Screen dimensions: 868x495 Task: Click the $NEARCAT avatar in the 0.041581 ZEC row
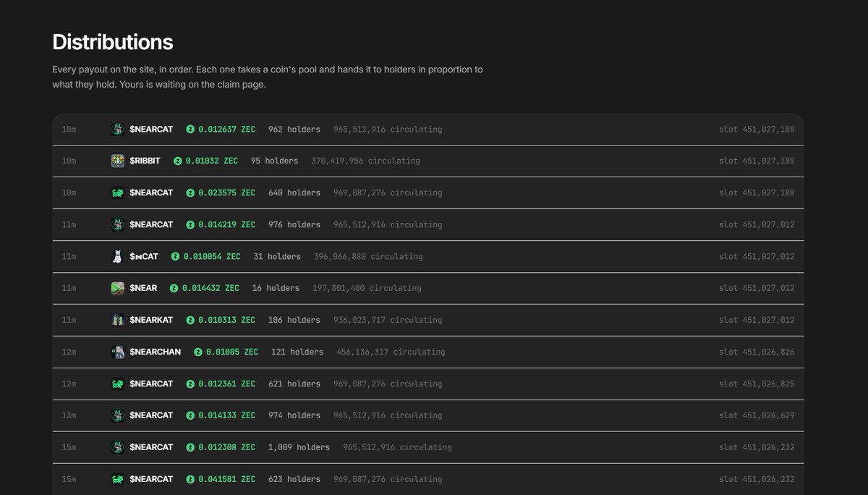click(x=118, y=479)
